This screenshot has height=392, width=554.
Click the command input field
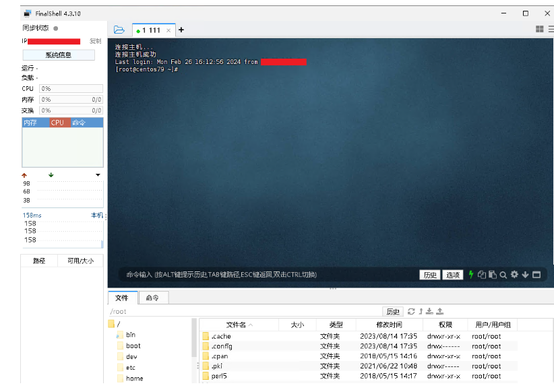click(268, 274)
